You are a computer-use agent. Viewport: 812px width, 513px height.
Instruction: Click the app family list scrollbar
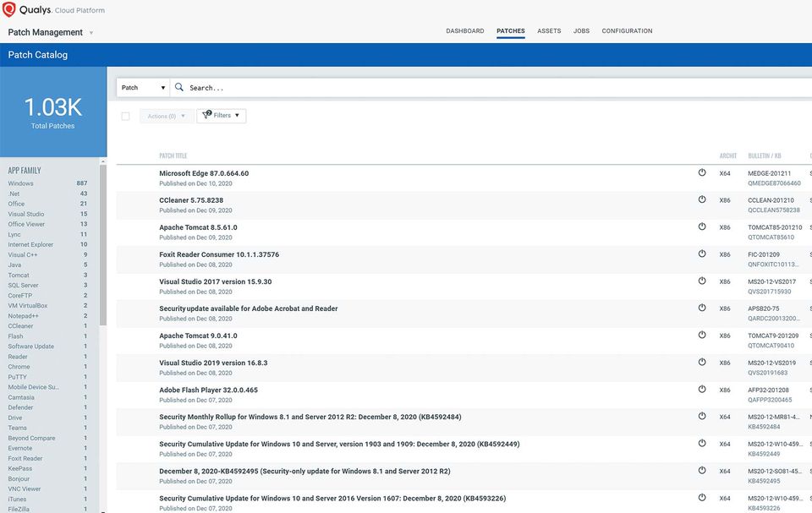click(103, 245)
